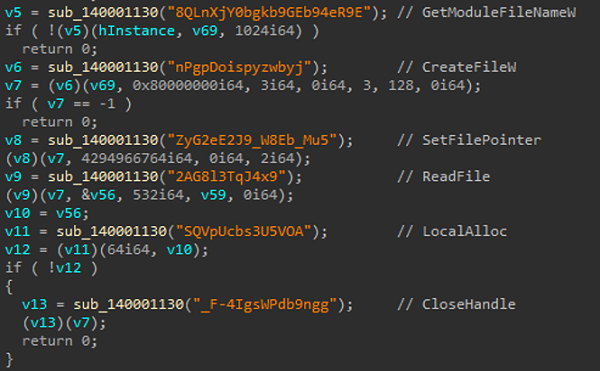Screen dimensions: 600x371
Task: Click the (v13)(v7) call line
Action: (64, 323)
